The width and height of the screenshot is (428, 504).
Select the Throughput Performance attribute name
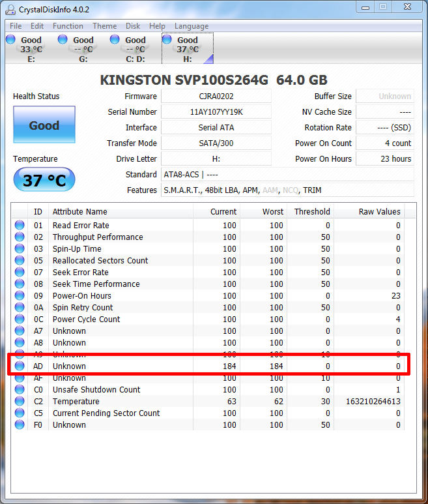coord(98,237)
